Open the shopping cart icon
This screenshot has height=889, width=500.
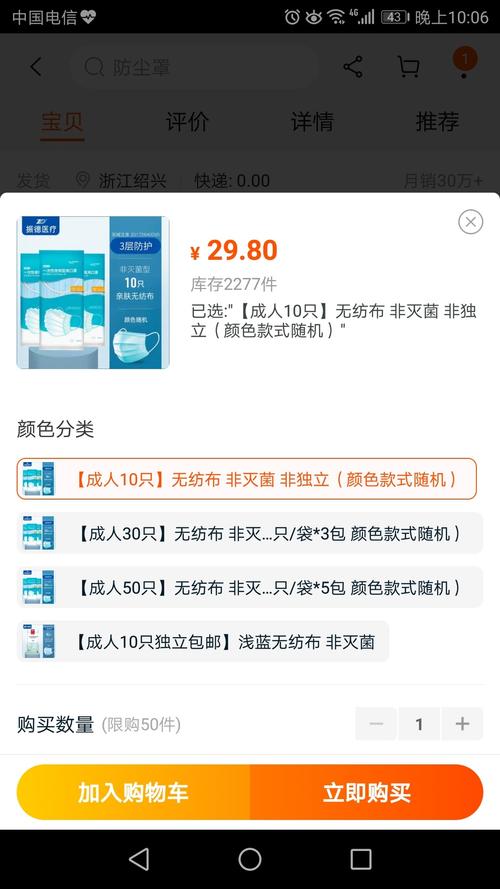pos(408,67)
